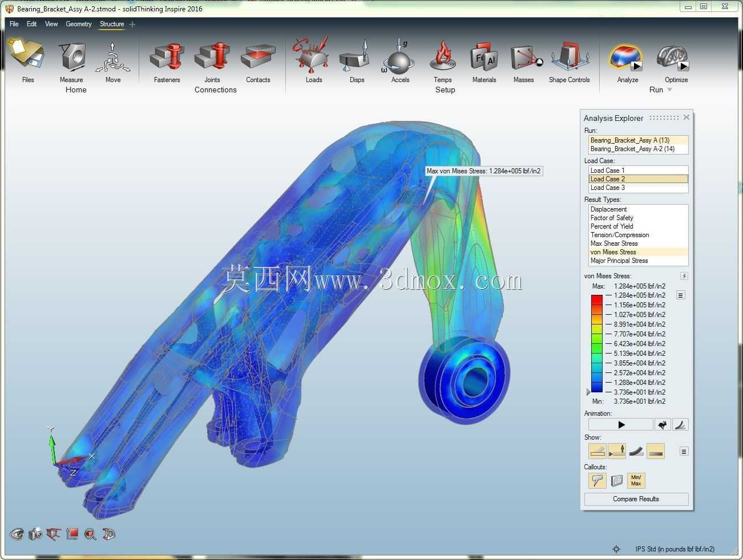The height and width of the screenshot is (560, 743).
Task: Click the lightning icon beside von Mises Stress
Action: pos(684,276)
